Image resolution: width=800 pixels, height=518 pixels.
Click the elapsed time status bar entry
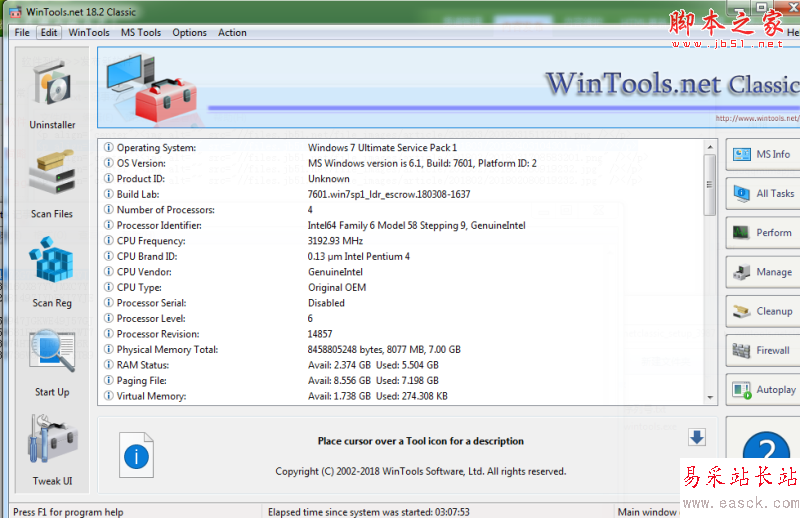(369, 512)
